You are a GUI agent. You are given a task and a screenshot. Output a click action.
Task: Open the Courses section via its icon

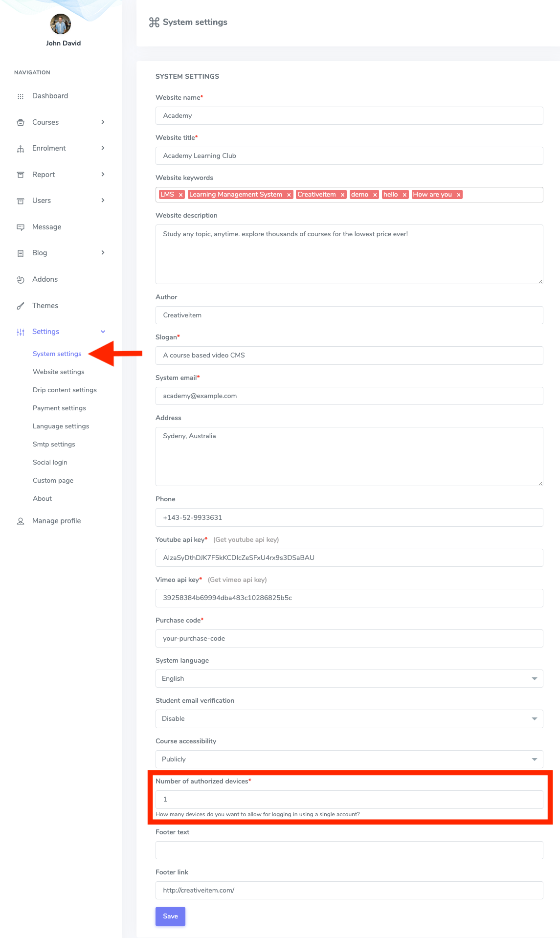tap(21, 122)
